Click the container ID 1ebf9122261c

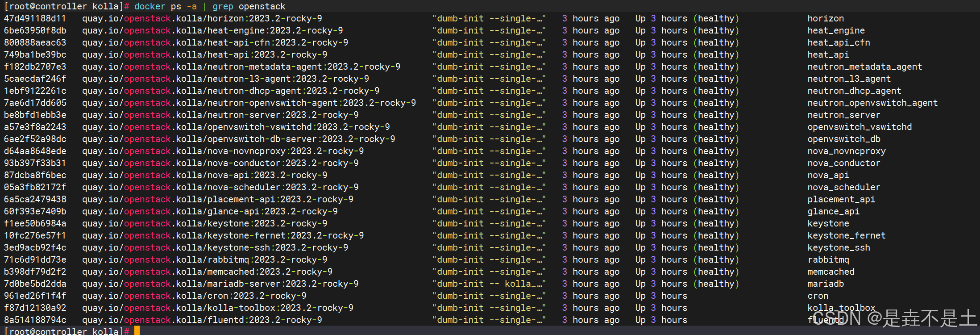point(35,91)
